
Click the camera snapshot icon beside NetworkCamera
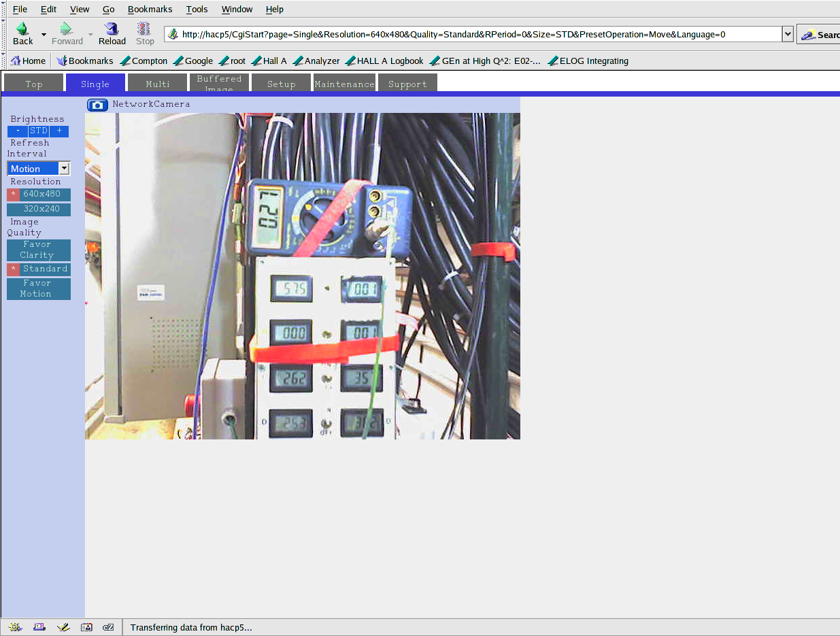(98, 105)
